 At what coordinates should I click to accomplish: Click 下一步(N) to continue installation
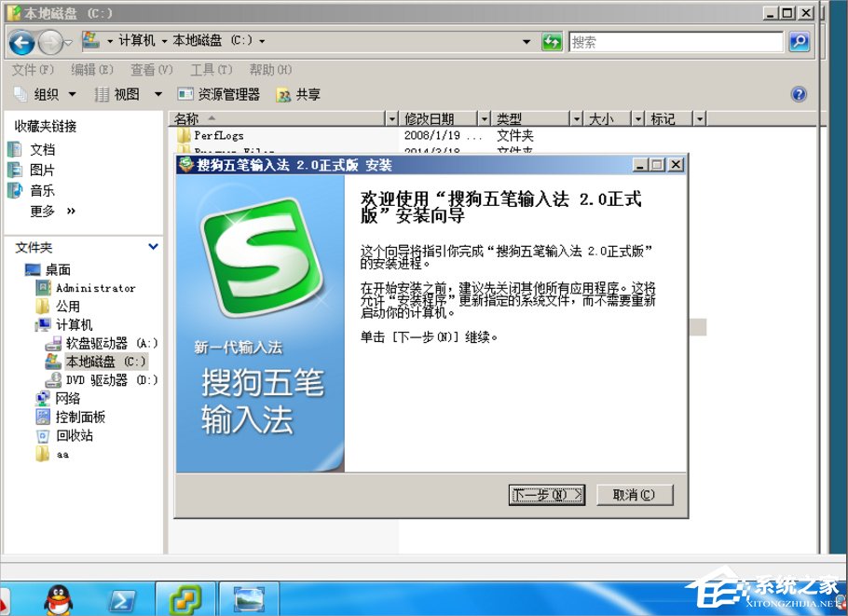[x=546, y=495]
